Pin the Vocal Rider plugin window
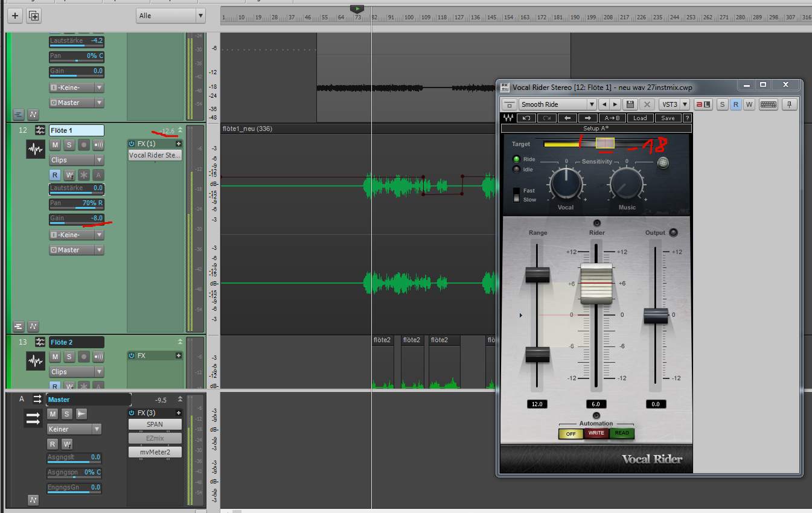The image size is (812, 513). [789, 104]
